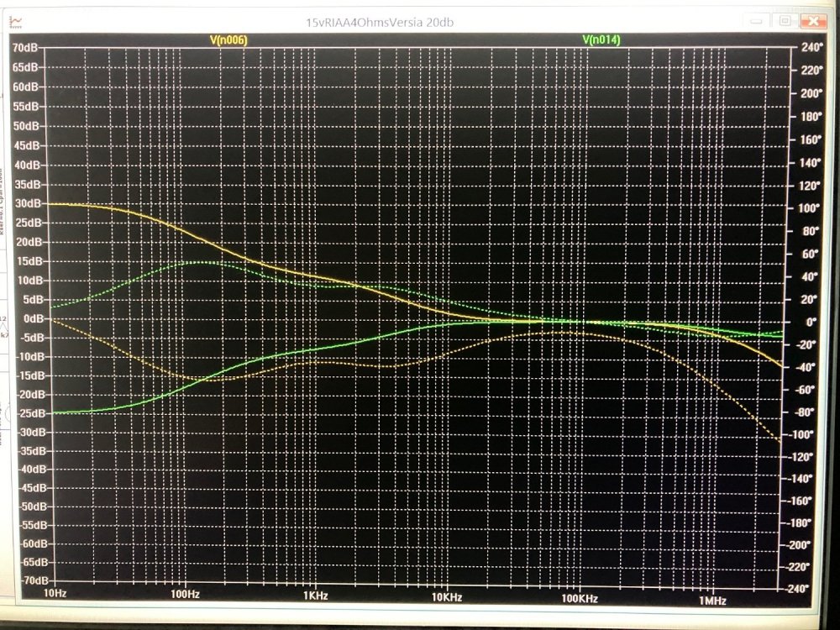Click the 10KHz label on frequency axis
The image size is (840, 630).
coord(447,599)
